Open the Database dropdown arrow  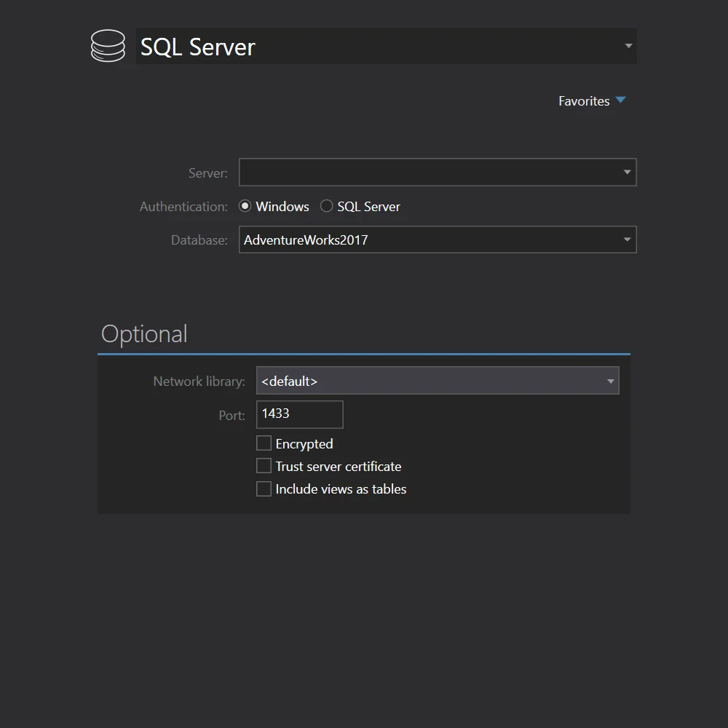pos(626,240)
